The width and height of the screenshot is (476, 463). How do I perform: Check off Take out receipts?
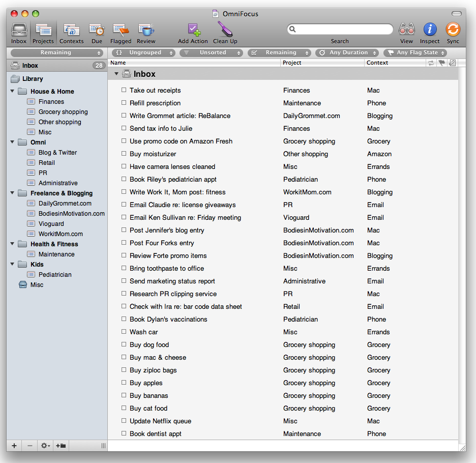(124, 90)
